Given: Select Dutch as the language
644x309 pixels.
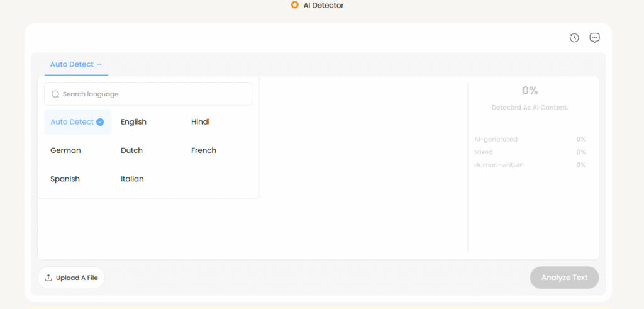Looking at the screenshot, I should pyautogui.click(x=131, y=150).
